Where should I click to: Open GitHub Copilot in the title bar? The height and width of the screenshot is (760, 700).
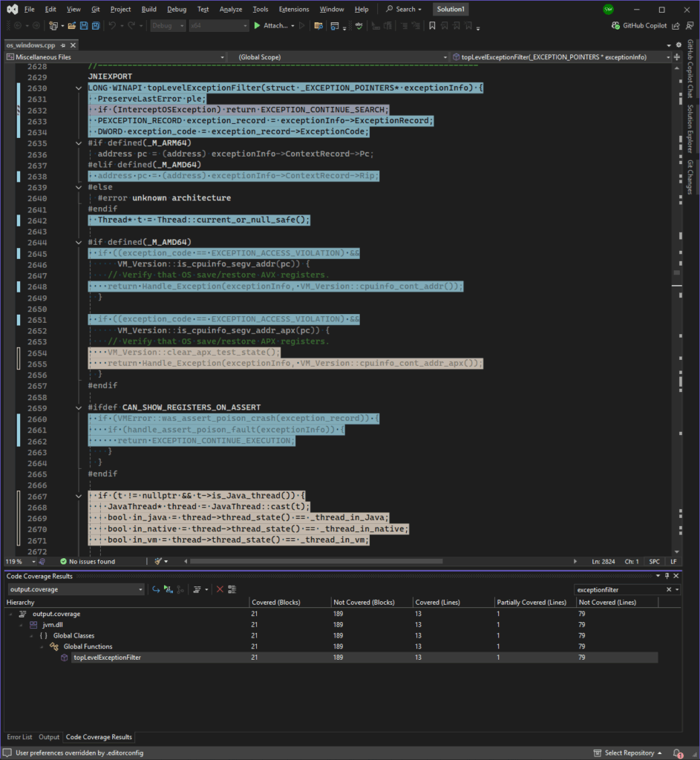tap(639, 26)
